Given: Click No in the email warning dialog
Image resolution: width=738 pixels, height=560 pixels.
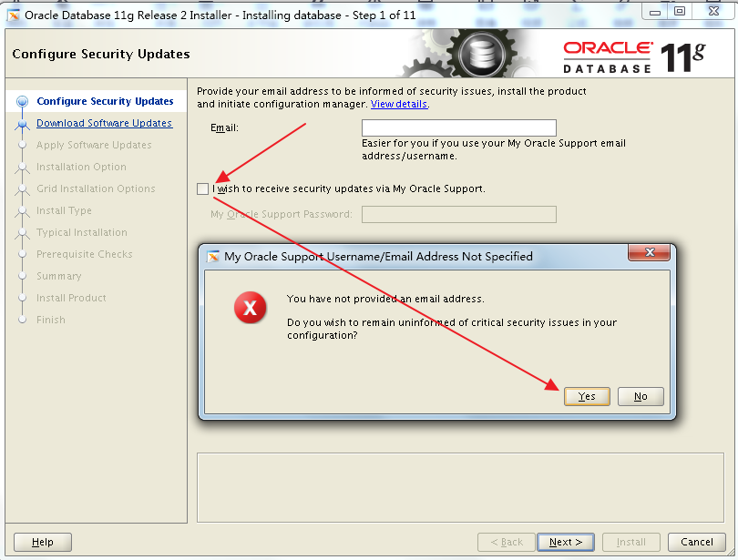Looking at the screenshot, I should tap(641, 396).
